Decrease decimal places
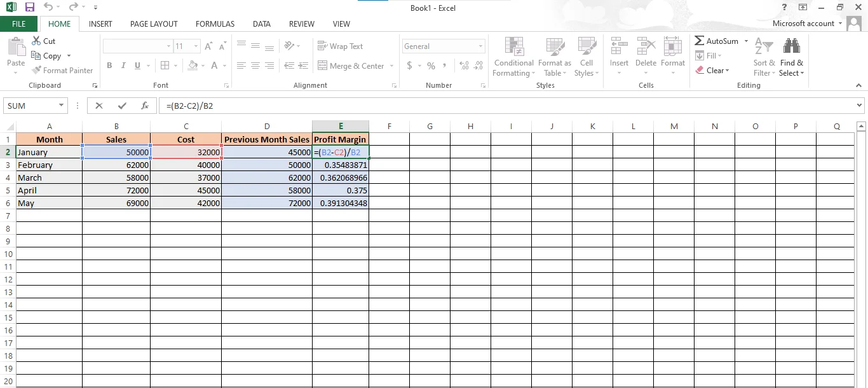Viewport: 868px width, 388px height. point(478,66)
